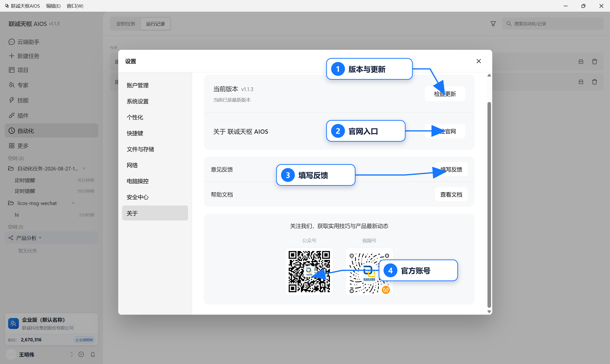Select 快捷键 in settings
This screenshot has width=610, height=364.
pos(155,133)
